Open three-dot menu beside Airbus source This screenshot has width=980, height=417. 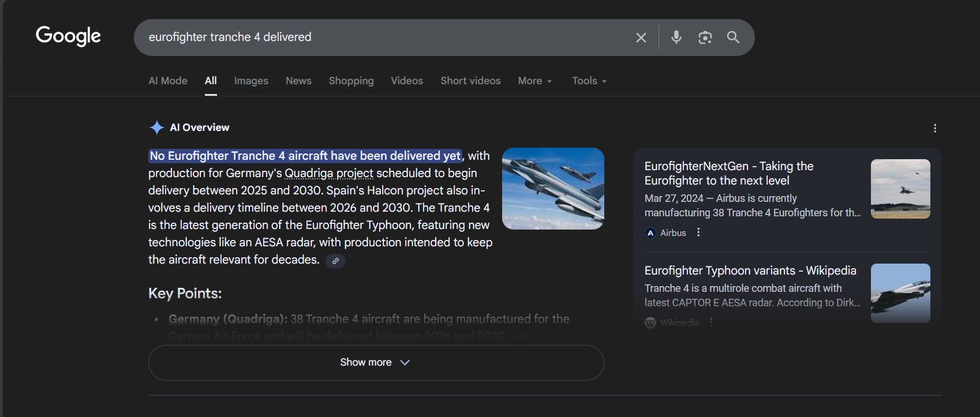click(x=698, y=232)
